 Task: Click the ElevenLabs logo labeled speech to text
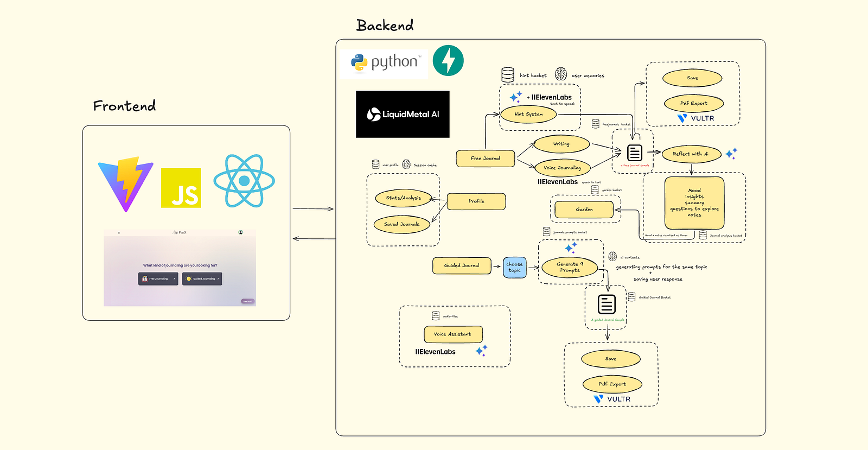click(558, 182)
